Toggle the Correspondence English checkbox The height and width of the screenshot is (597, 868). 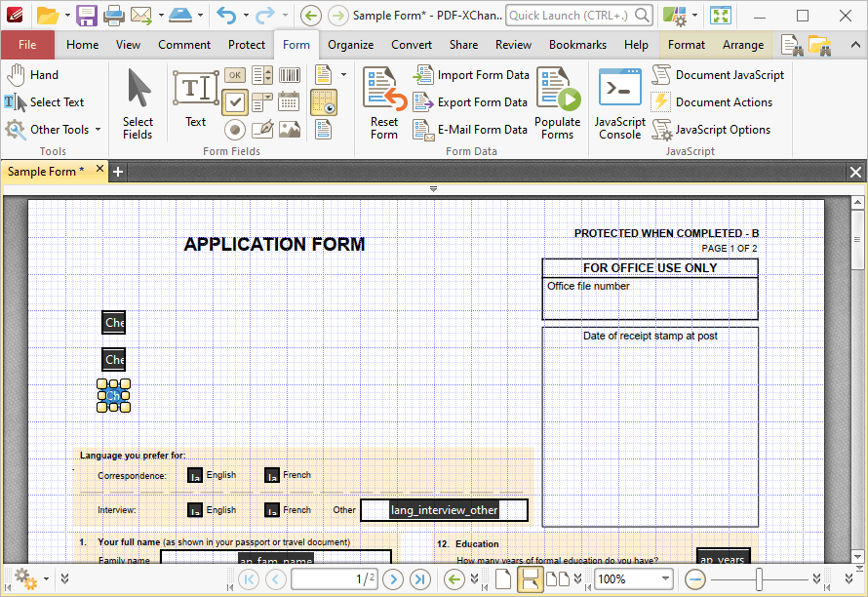click(195, 476)
